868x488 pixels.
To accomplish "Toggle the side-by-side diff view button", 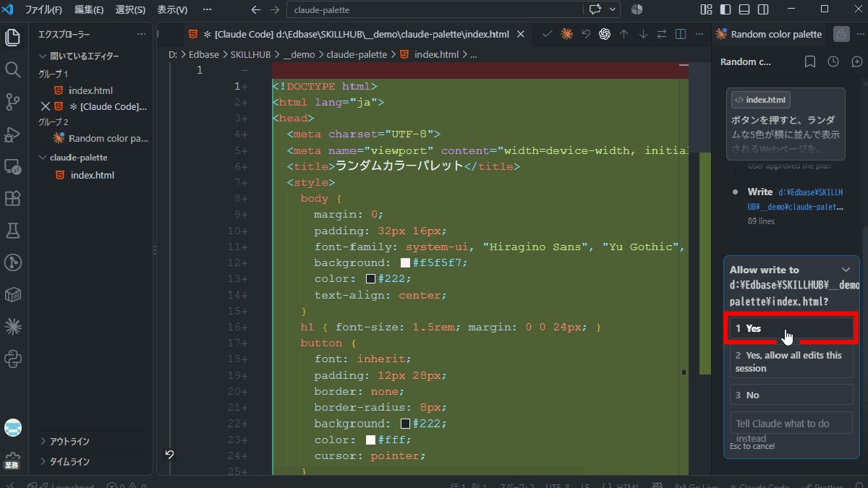I will tap(681, 34).
